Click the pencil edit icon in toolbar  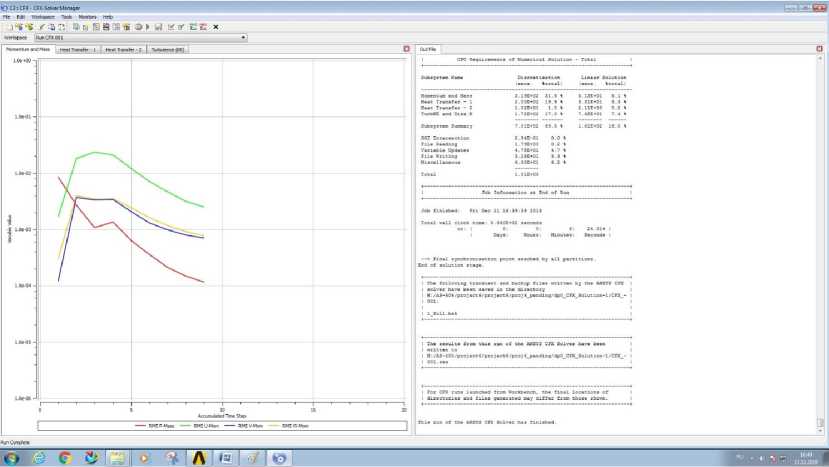pos(42,27)
